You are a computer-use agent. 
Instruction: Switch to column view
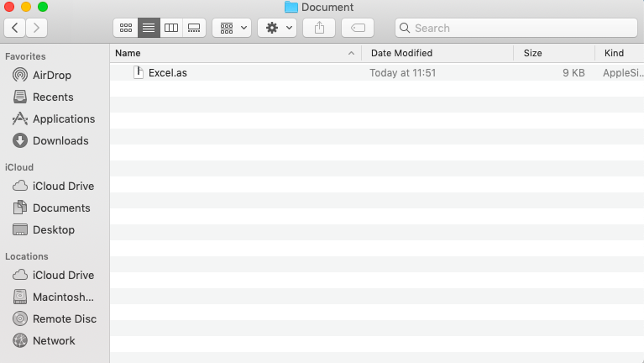[171, 28]
